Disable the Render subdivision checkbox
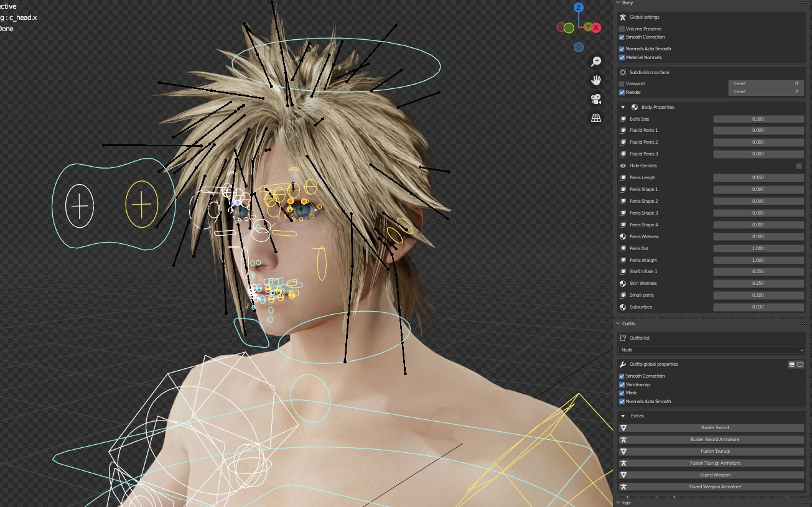 [x=622, y=92]
